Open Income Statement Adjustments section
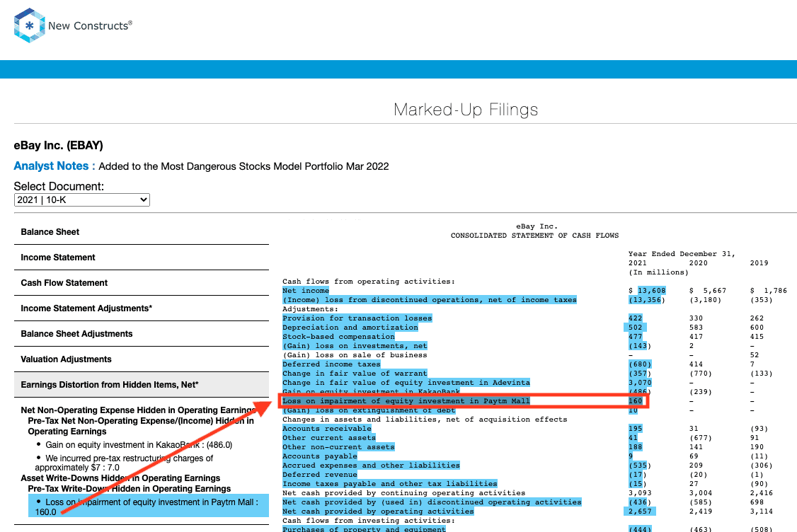This screenshot has height=532, width=797. [x=86, y=308]
